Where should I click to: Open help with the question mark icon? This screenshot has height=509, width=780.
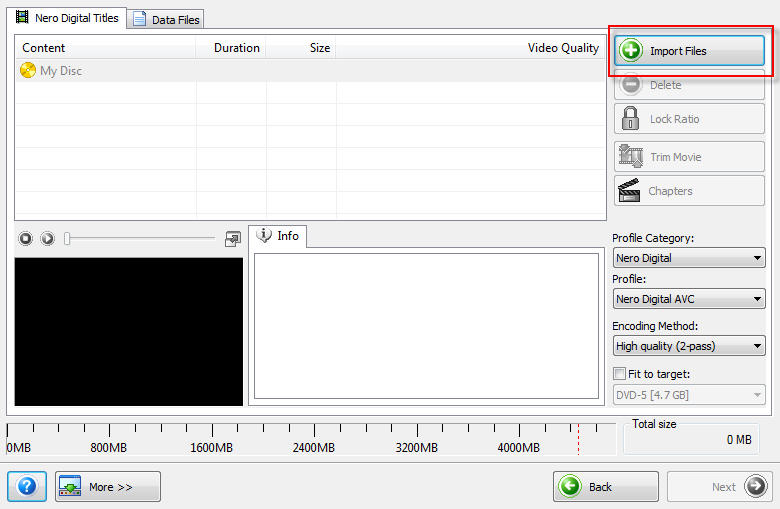pos(27,487)
